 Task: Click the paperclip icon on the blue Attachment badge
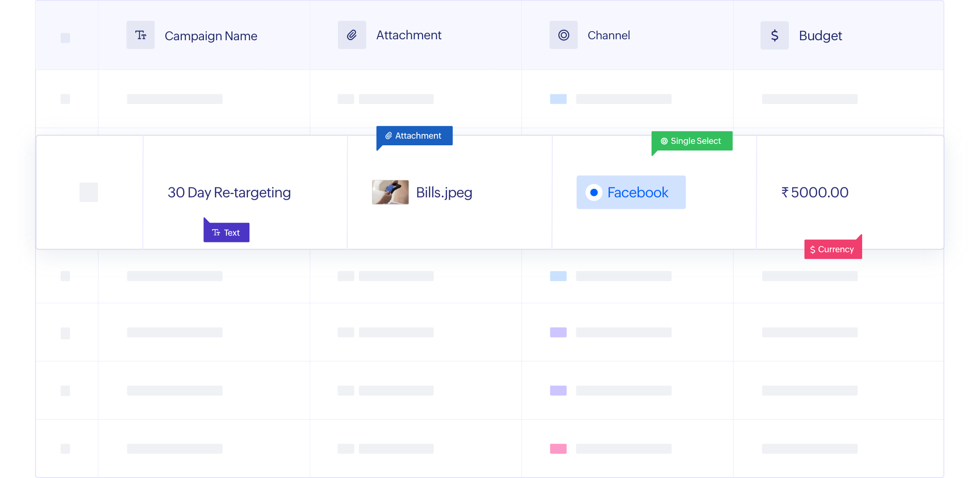(388, 136)
